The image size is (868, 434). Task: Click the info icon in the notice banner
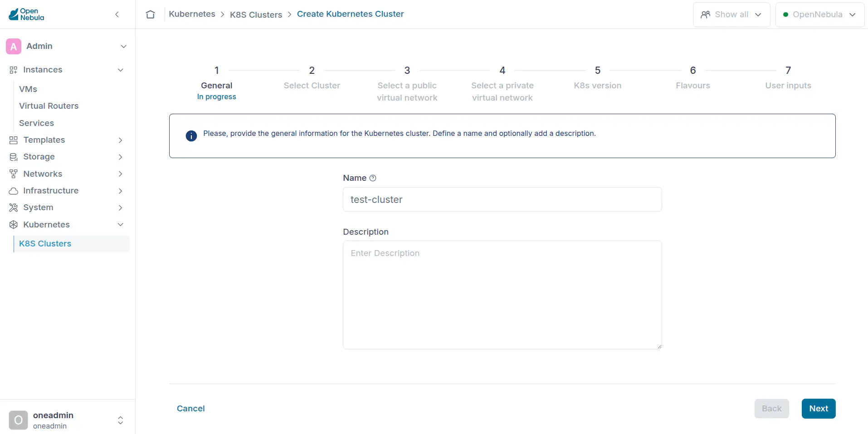(x=191, y=136)
